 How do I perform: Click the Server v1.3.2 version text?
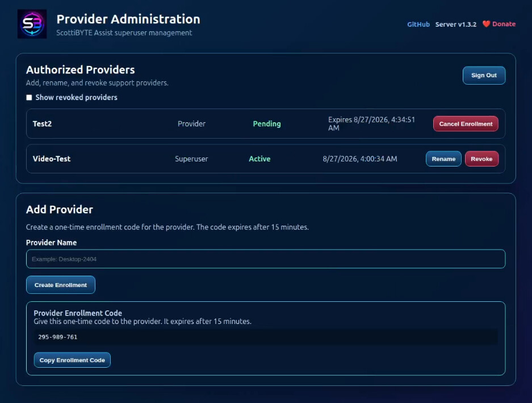coord(456,24)
